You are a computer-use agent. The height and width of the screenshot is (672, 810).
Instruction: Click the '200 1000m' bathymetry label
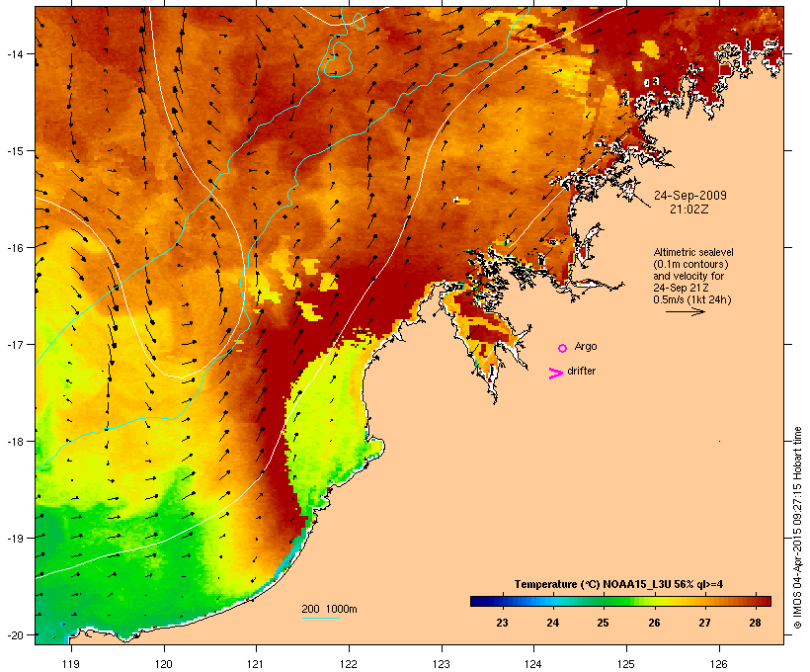pos(329,609)
